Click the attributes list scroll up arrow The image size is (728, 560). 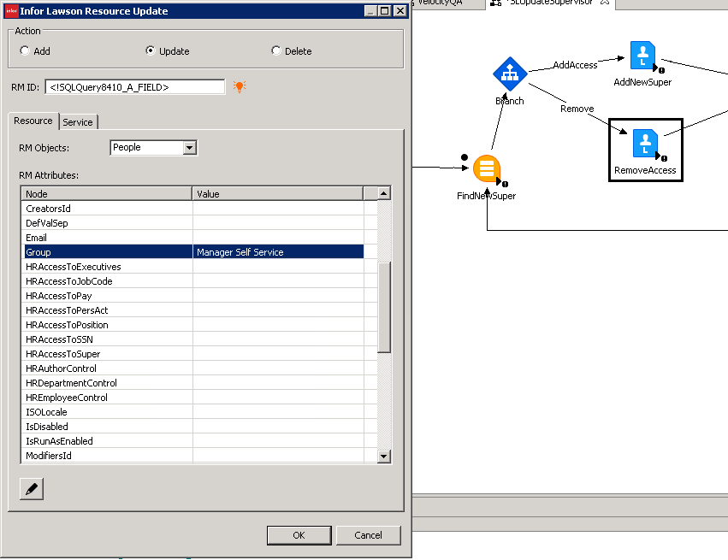pos(383,193)
